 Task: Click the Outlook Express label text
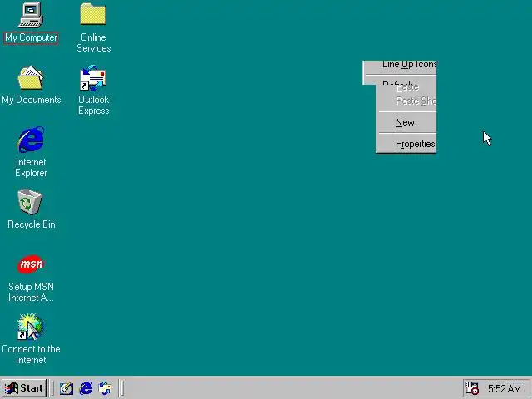(x=94, y=106)
